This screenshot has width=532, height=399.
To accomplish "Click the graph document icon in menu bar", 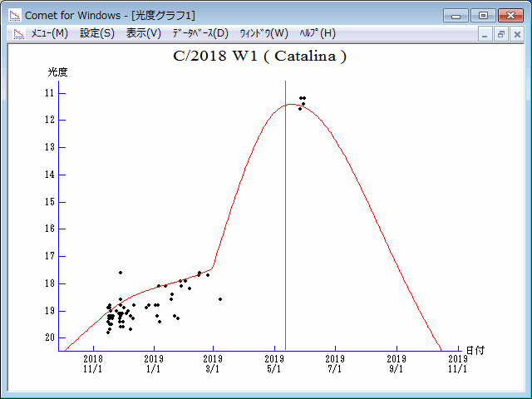I will [x=17, y=33].
